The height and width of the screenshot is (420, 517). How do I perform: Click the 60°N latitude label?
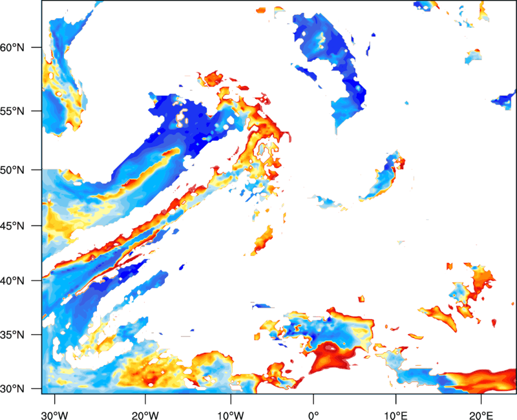tap(12, 47)
